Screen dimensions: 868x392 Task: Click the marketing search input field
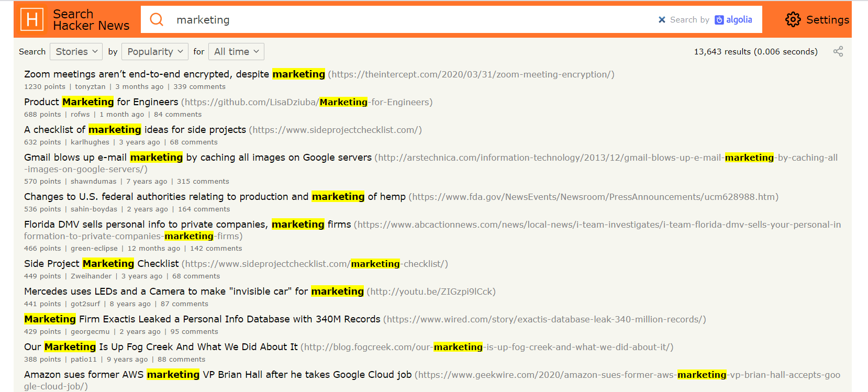point(414,20)
